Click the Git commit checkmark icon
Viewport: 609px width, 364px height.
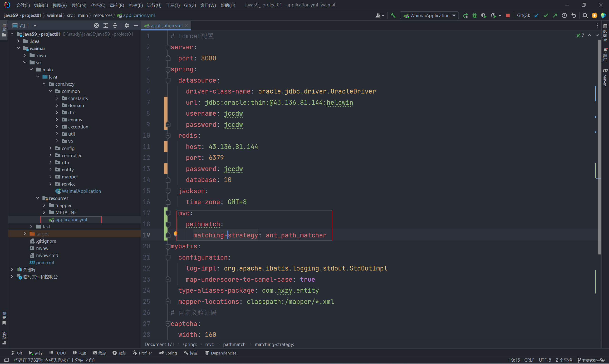546,15
